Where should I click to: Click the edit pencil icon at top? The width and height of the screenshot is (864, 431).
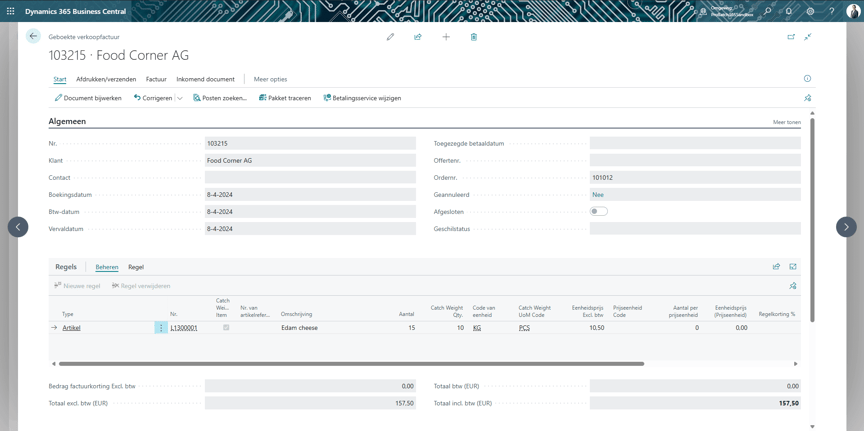[391, 37]
